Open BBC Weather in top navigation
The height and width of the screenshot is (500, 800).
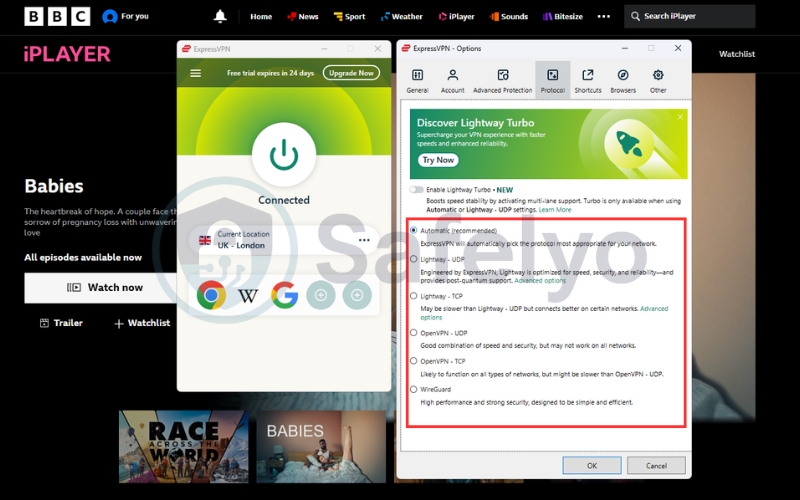(x=402, y=16)
